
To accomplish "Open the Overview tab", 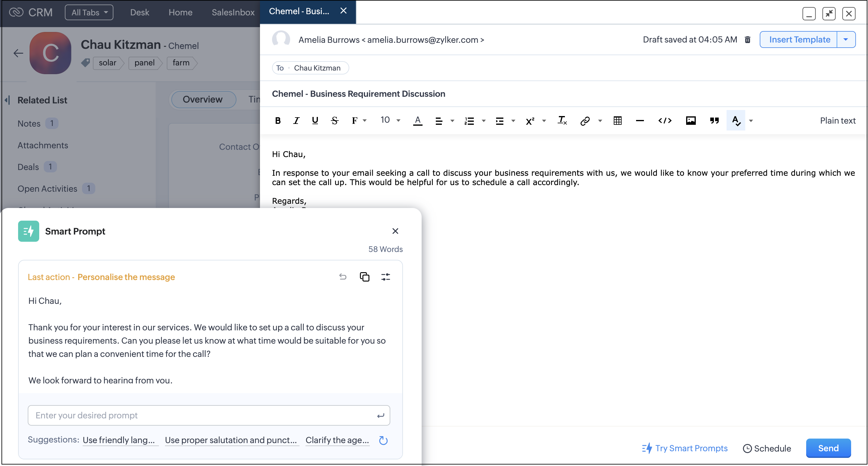I will tap(202, 99).
